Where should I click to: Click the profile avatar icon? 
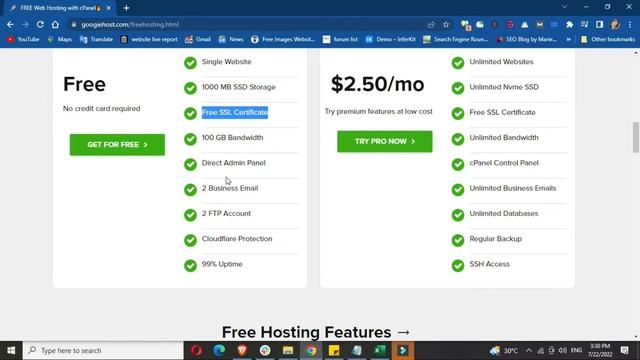615,24
